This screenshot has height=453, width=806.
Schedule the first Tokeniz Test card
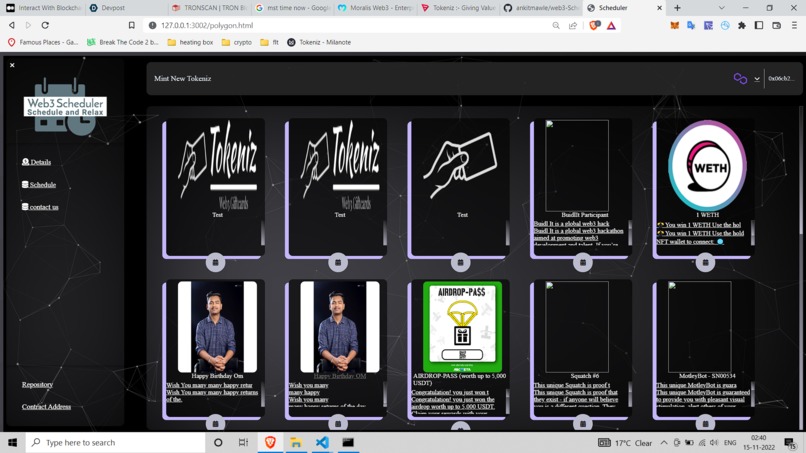[215, 262]
